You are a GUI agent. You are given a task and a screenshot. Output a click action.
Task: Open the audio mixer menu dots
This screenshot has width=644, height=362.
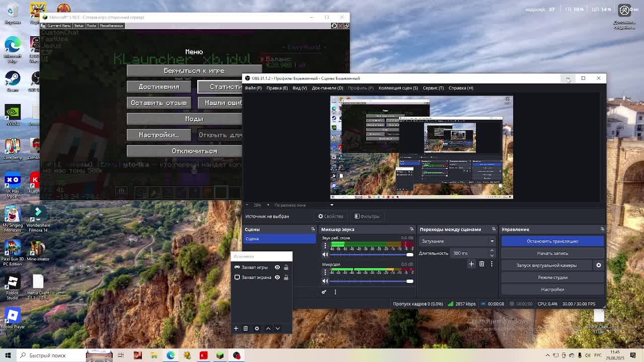(x=335, y=292)
